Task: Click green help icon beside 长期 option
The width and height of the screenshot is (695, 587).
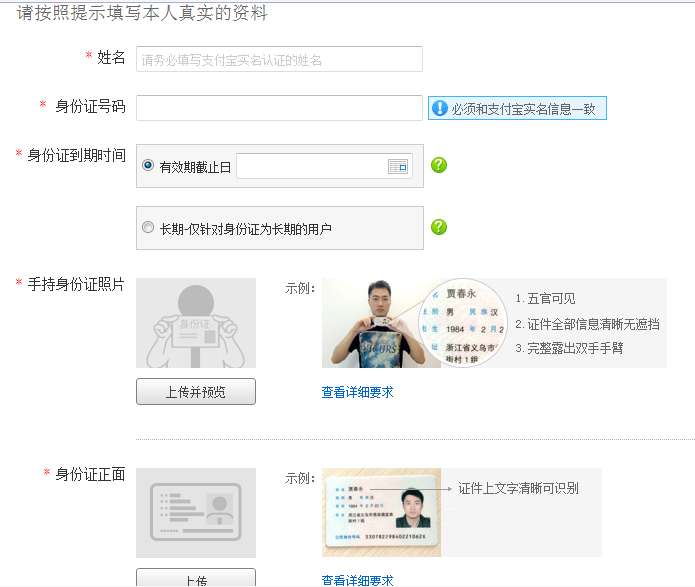Action: click(x=438, y=227)
